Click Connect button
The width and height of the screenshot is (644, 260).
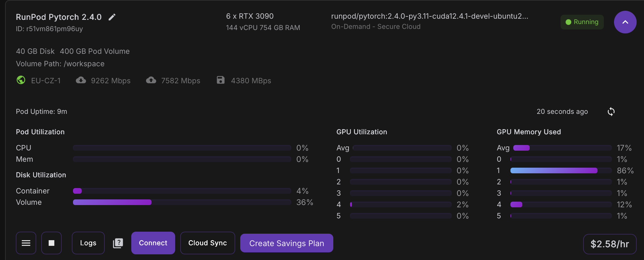click(153, 243)
